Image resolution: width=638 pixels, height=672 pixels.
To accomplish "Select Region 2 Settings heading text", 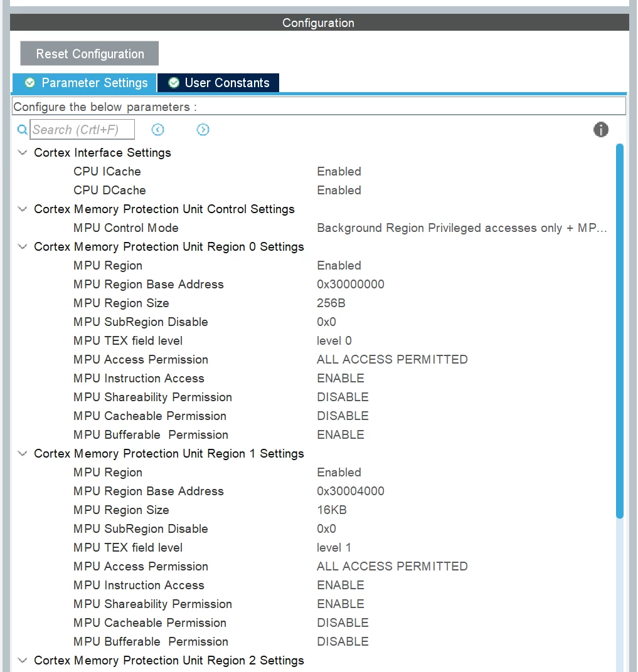I will tap(169, 661).
